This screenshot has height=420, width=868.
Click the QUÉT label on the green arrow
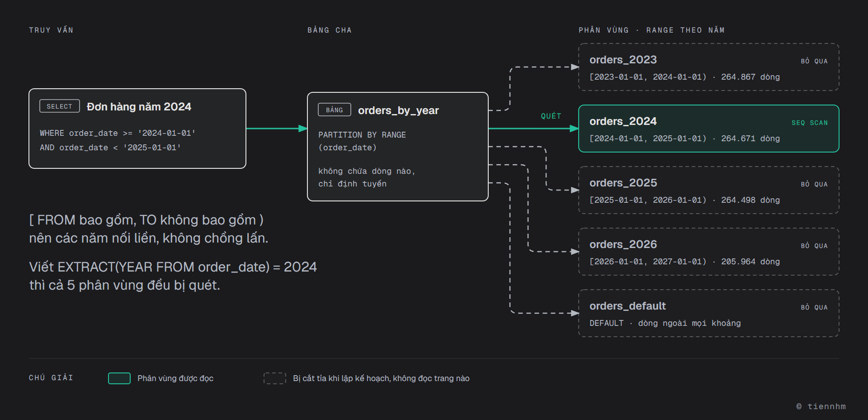551,116
